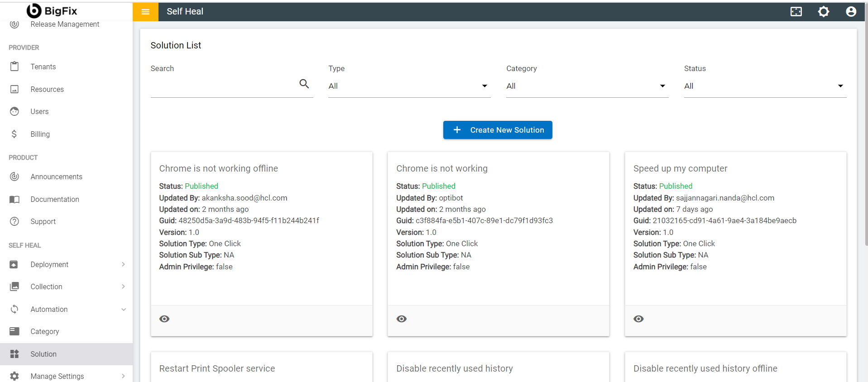Select Documentation in the sidebar

coord(54,199)
